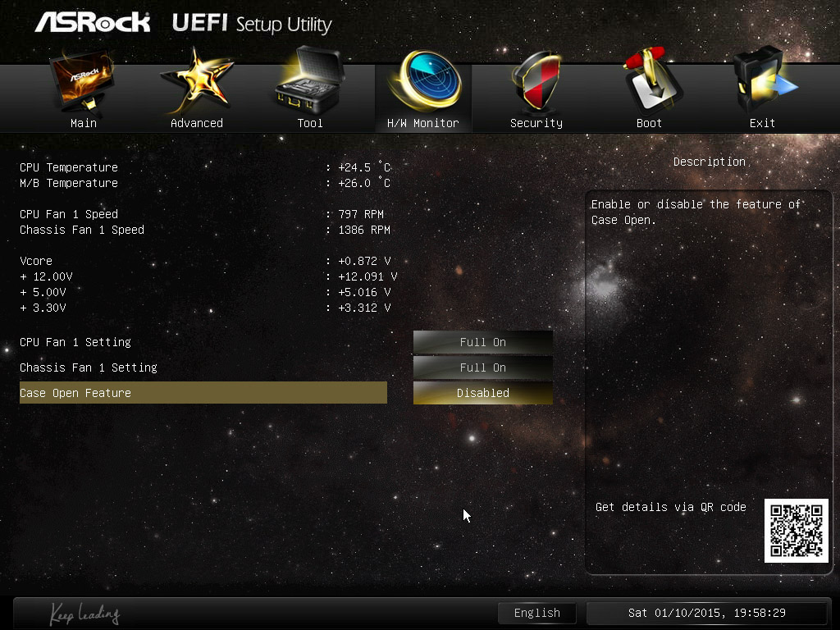Click the Tool toolbox icon
840x630 pixels.
pyautogui.click(x=310, y=82)
